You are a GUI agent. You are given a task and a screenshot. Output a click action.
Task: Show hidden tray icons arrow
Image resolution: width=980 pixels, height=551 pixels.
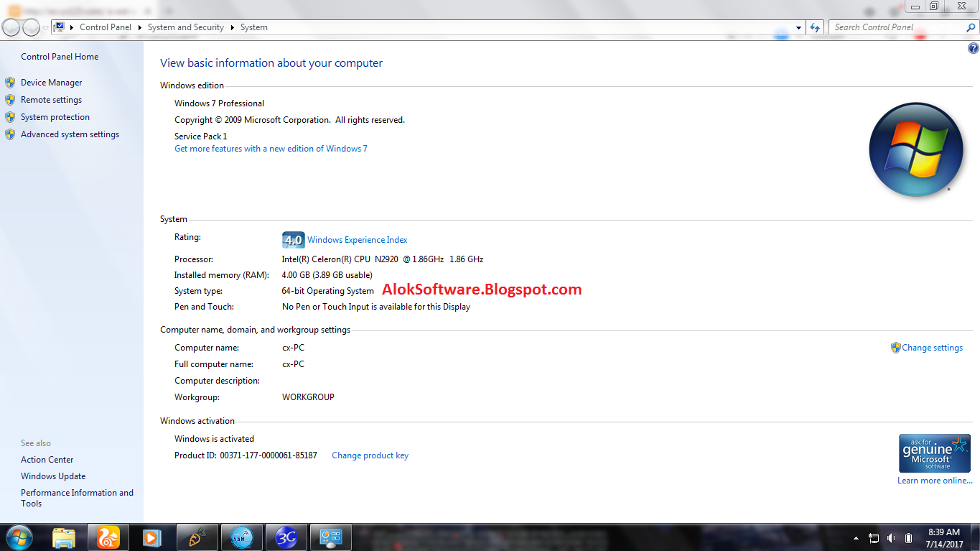pos(856,538)
